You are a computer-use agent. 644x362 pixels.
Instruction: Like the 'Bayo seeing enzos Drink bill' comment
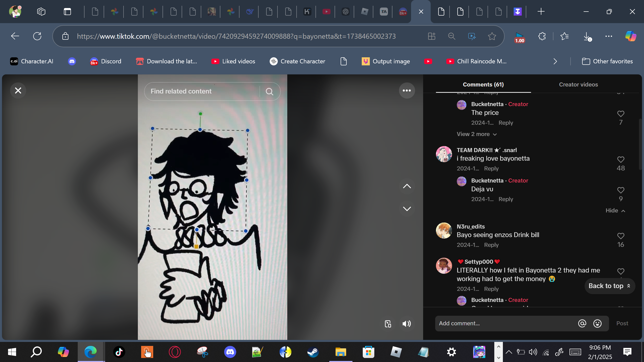coord(621,236)
